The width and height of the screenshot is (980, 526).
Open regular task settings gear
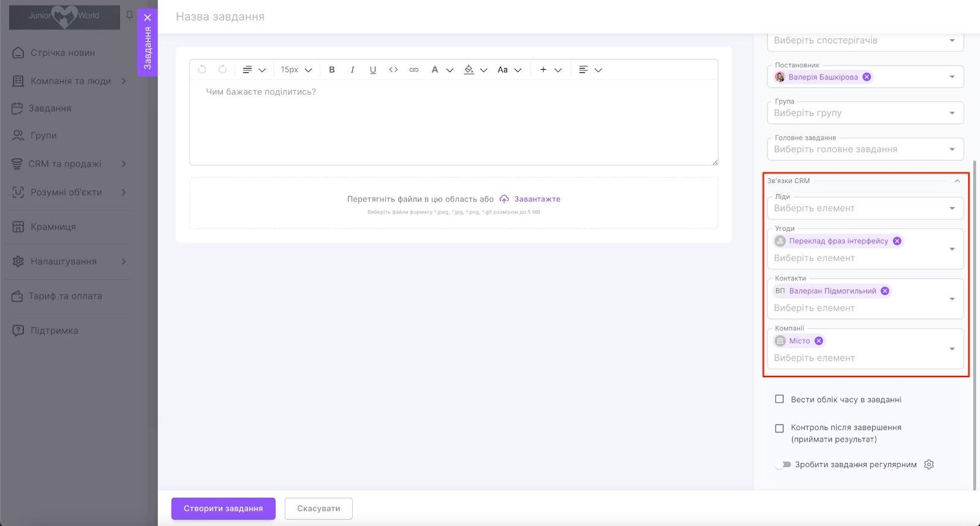click(929, 465)
